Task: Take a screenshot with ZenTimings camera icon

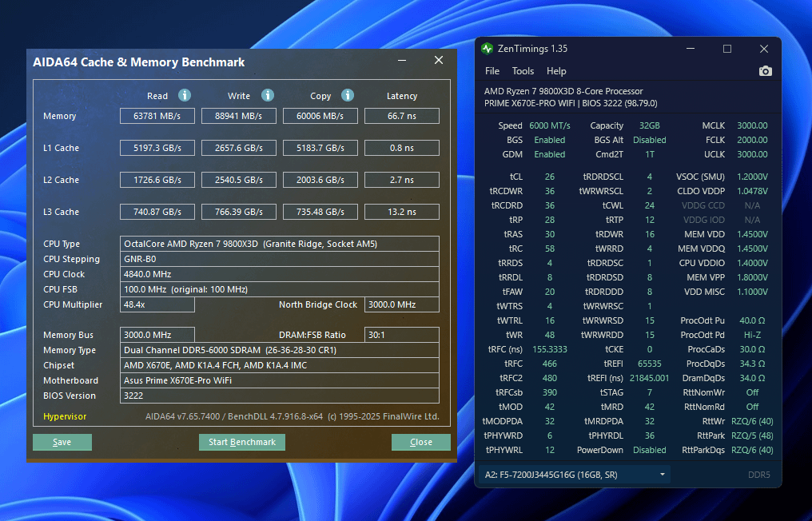Action: click(765, 71)
